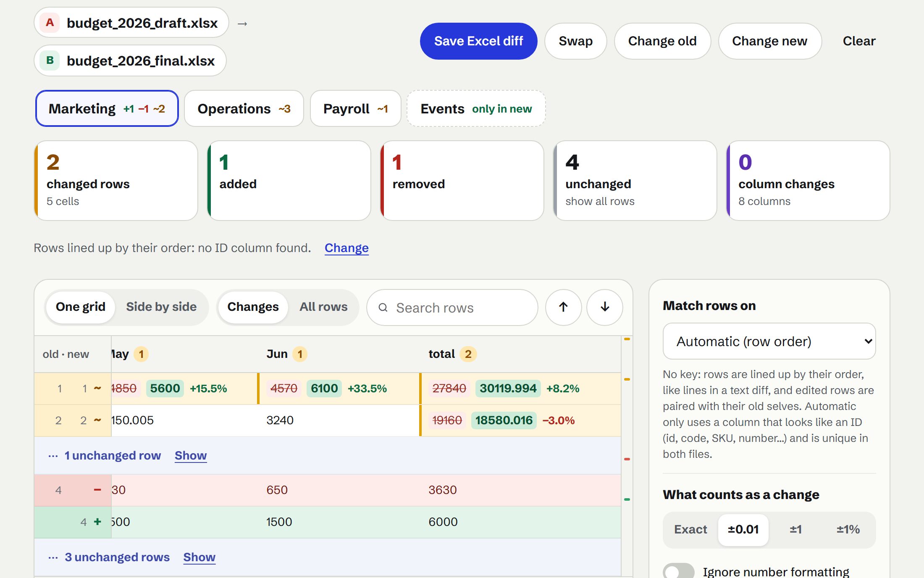Select ±1 change tolerance

click(795, 529)
